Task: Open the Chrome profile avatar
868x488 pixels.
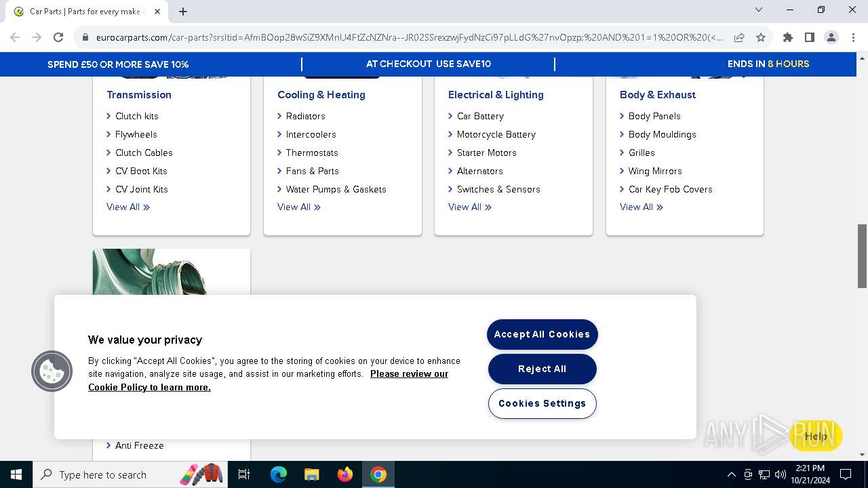Action: point(831,37)
